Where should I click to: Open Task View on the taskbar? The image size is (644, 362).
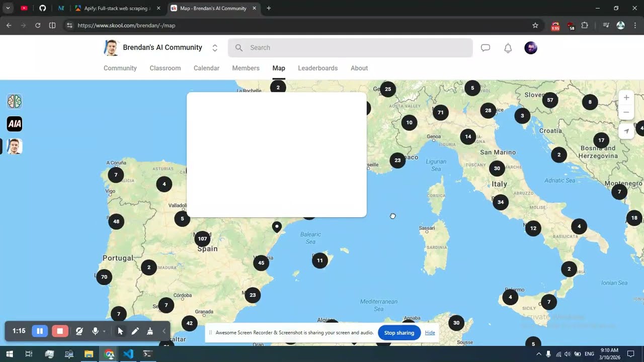29,354
